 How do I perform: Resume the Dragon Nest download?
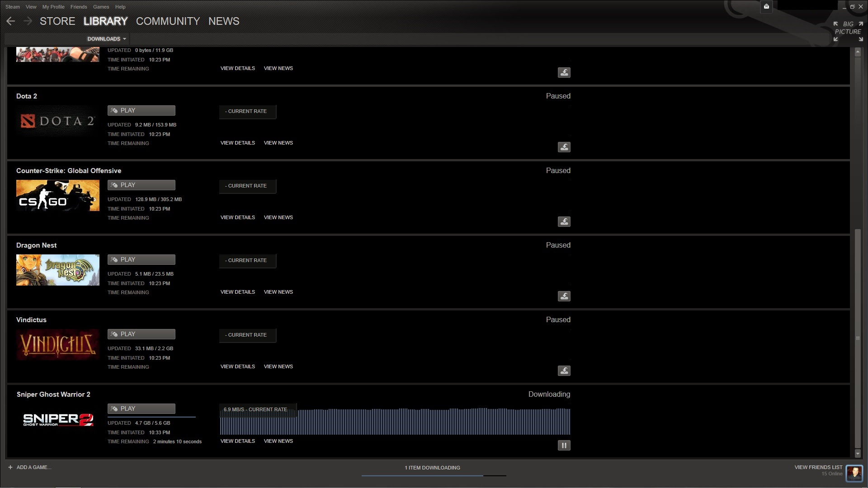pos(564,296)
